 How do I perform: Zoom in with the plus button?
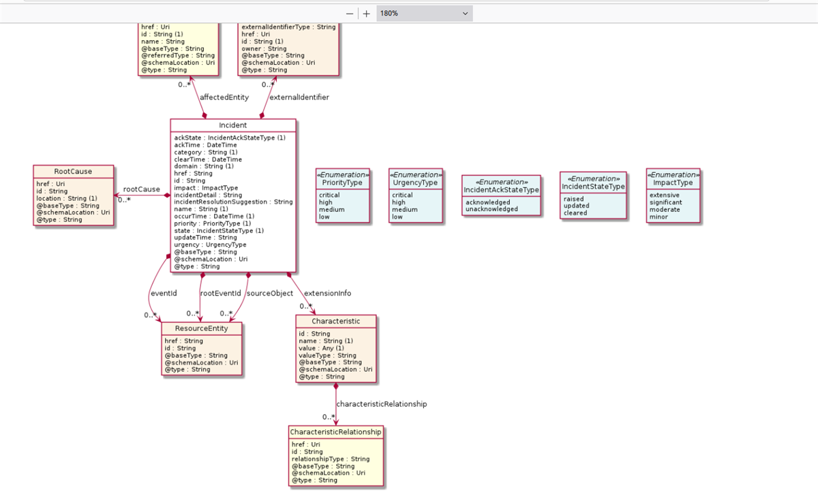(367, 13)
